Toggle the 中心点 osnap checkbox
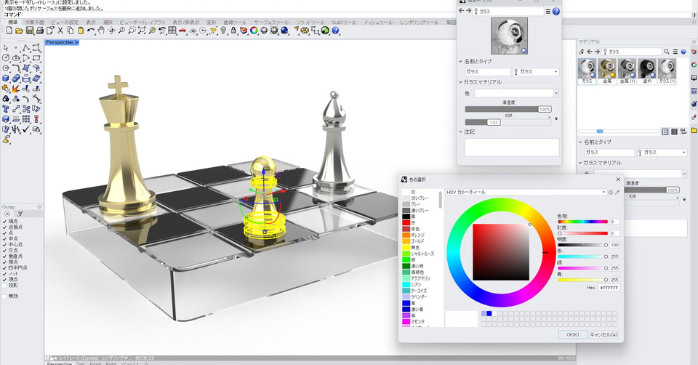The image size is (698, 365). [x=5, y=244]
